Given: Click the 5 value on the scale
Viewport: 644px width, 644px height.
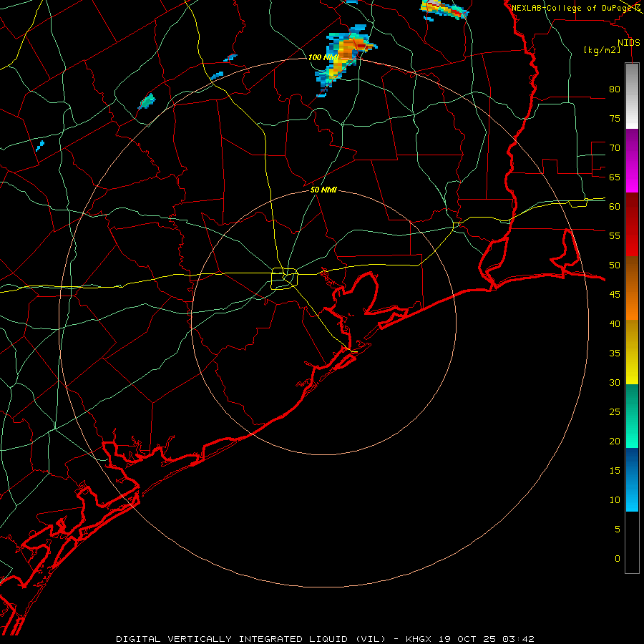Looking at the screenshot, I should click(618, 529).
